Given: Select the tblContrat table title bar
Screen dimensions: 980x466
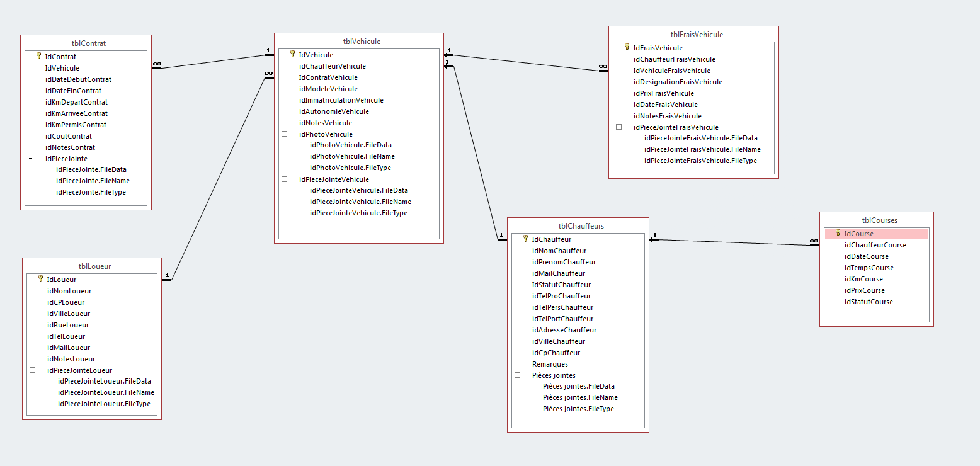Looking at the screenshot, I should point(86,43).
